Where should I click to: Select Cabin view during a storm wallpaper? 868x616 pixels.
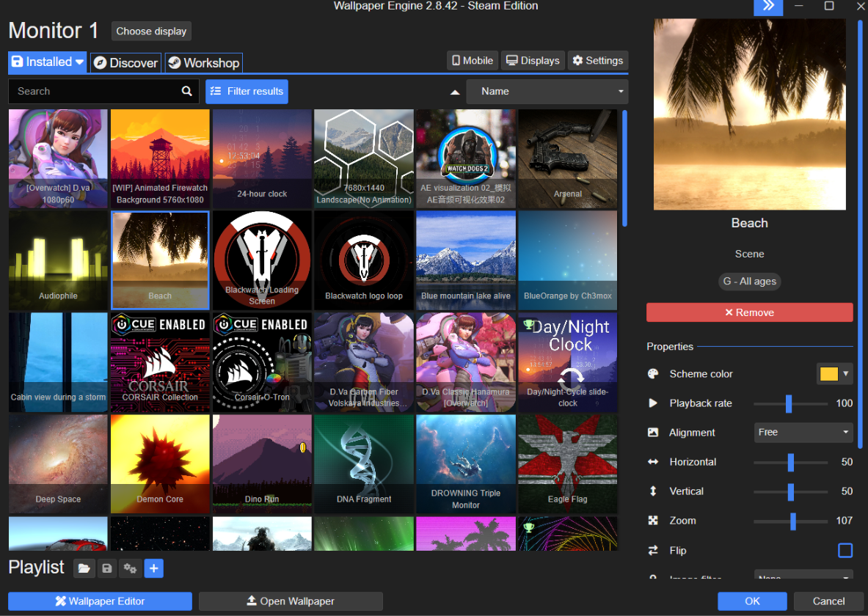click(x=58, y=362)
